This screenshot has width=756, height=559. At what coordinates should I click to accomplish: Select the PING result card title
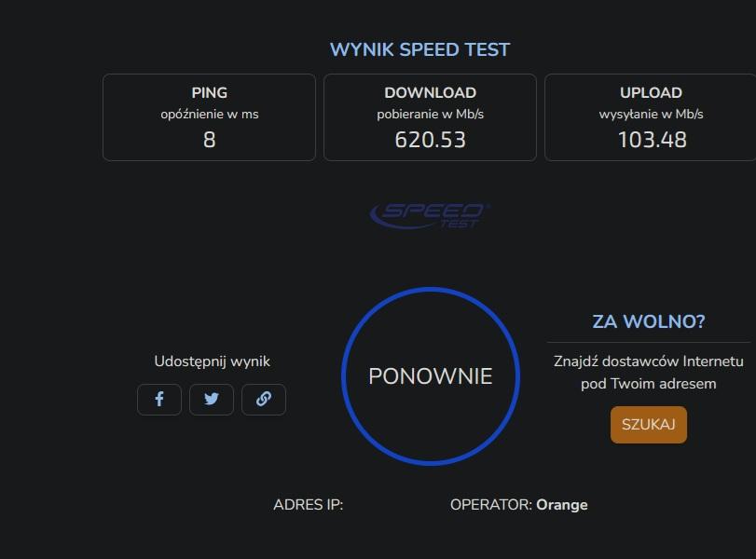[209, 93]
